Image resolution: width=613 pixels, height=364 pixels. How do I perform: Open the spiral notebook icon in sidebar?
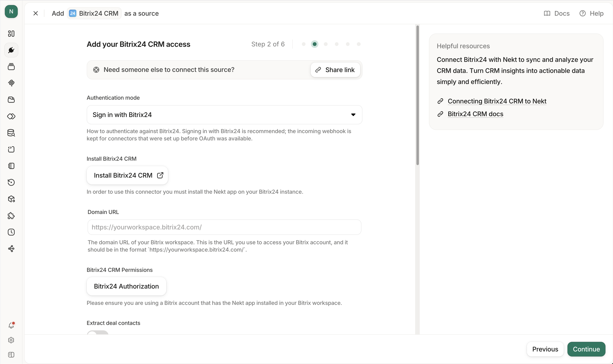(11, 166)
